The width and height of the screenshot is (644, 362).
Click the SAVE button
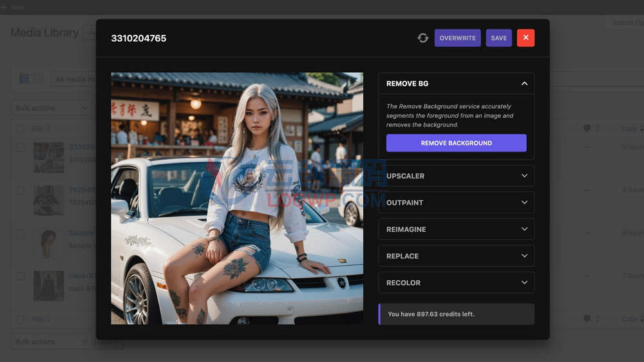tap(498, 38)
